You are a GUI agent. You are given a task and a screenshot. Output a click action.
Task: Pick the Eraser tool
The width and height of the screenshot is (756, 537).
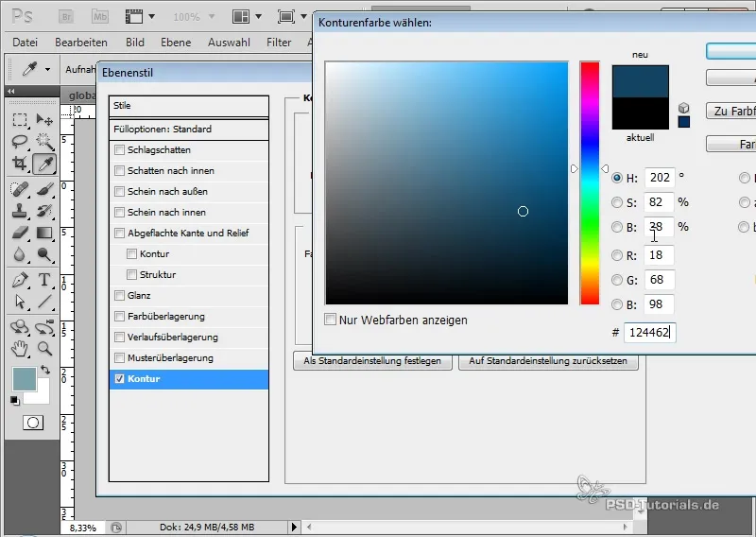(19, 233)
